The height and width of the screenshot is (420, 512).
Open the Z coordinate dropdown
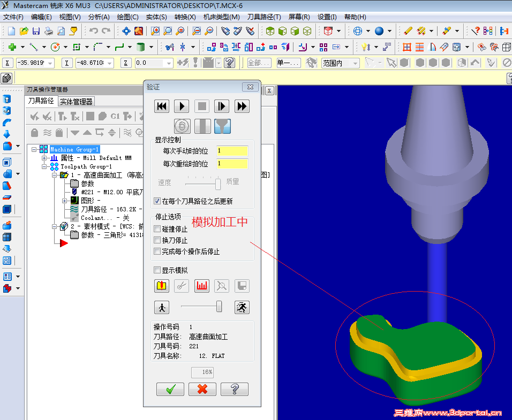[169, 63]
